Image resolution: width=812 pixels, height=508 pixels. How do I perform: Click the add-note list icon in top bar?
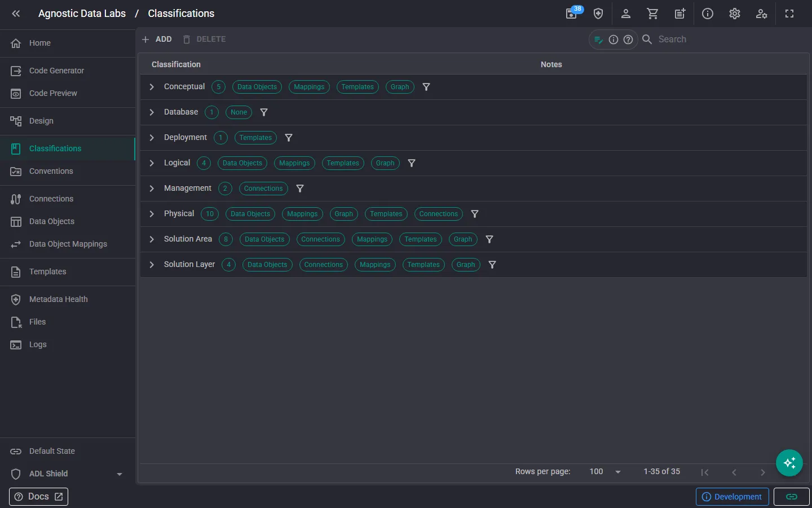[x=680, y=14]
